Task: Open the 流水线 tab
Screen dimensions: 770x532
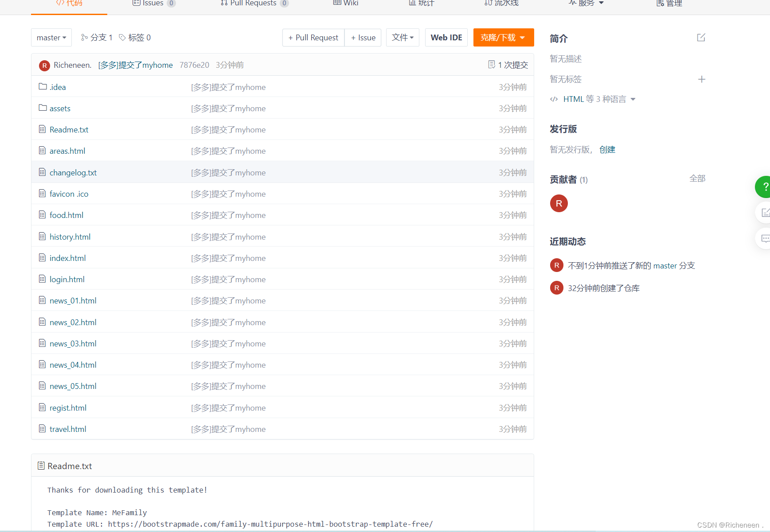Action: coord(501,4)
